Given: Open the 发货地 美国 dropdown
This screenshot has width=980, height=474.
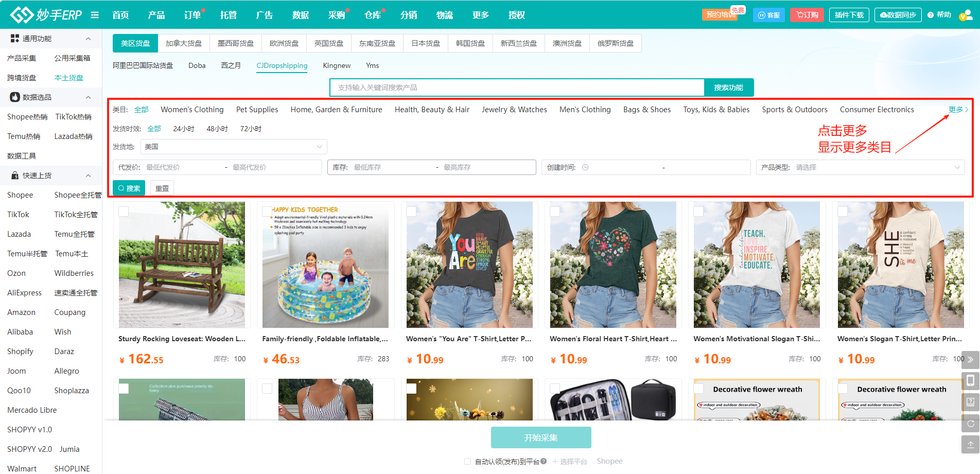Looking at the screenshot, I should pyautogui.click(x=234, y=147).
